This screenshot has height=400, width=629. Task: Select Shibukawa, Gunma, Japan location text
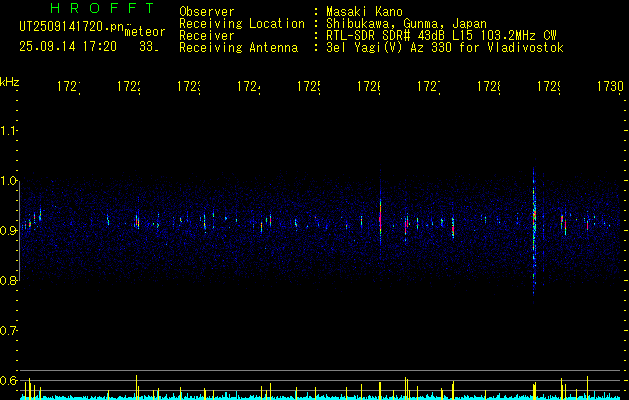point(406,23)
